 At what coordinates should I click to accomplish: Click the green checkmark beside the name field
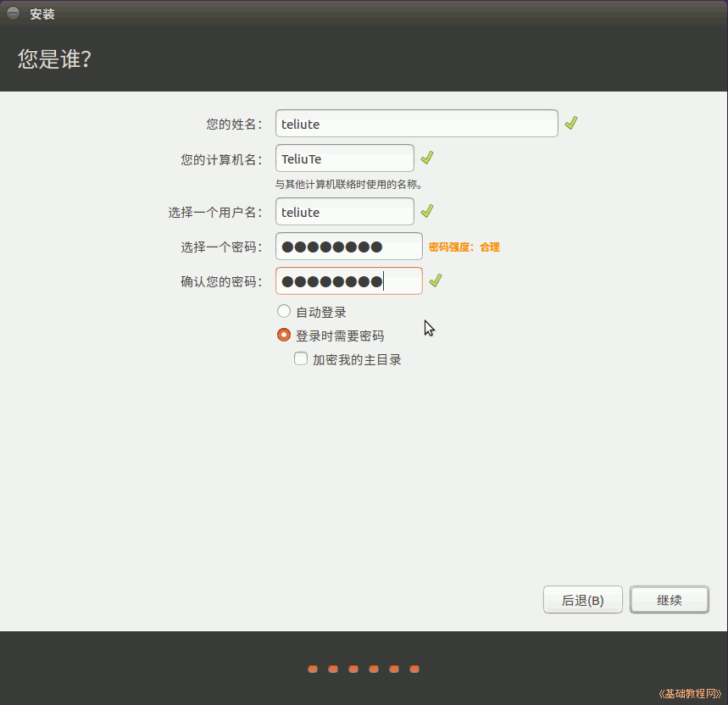pyautogui.click(x=571, y=123)
